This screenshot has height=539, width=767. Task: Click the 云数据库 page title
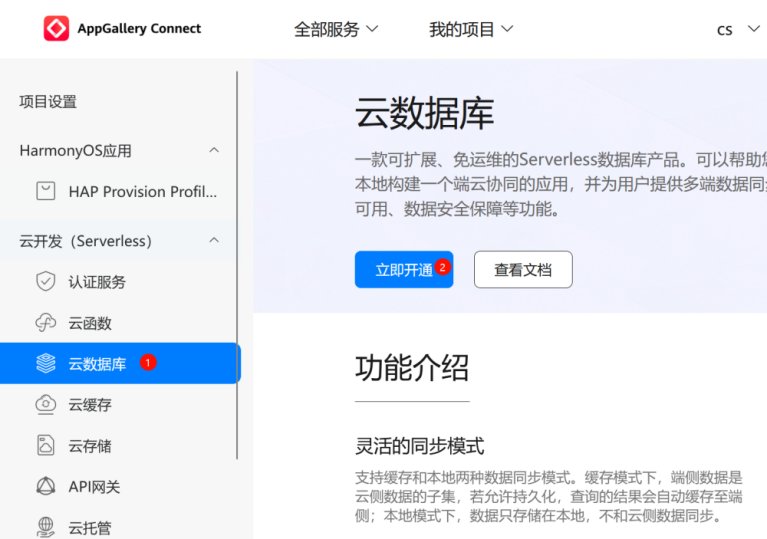tap(425, 113)
